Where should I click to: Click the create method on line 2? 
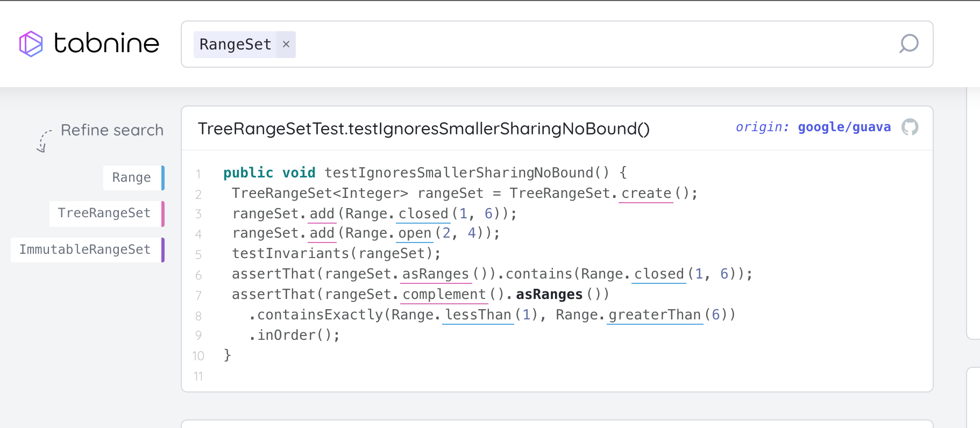646,193
